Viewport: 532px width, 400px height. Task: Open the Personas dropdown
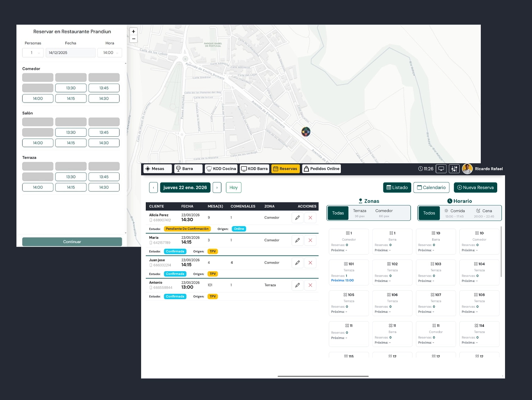click(x=33, y=53)
